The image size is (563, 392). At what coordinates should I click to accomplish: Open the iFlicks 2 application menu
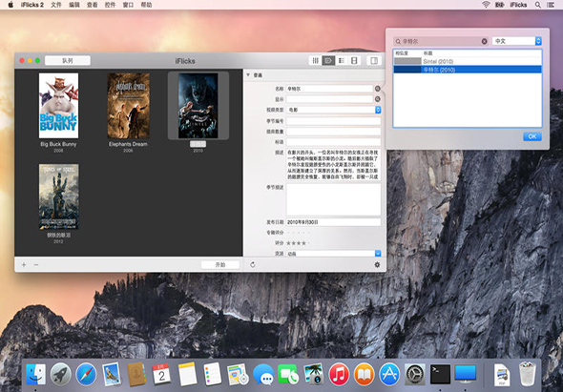32,5
